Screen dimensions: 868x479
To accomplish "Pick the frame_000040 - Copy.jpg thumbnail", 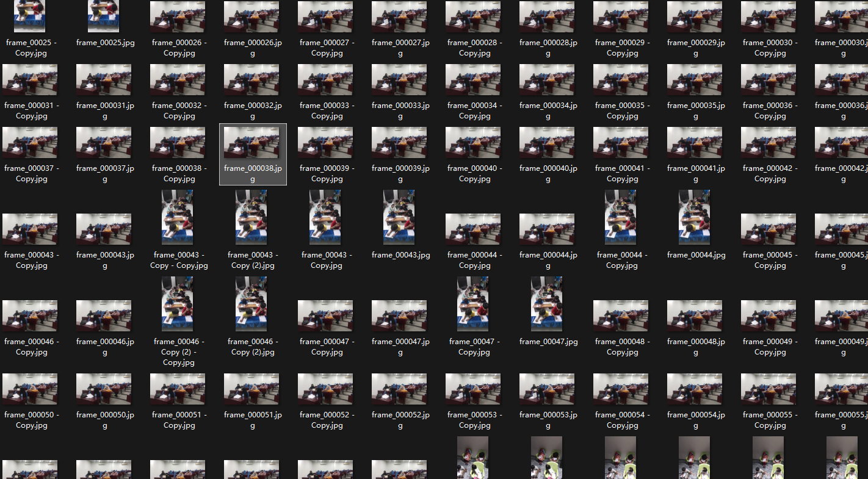I will coord(473,142).
